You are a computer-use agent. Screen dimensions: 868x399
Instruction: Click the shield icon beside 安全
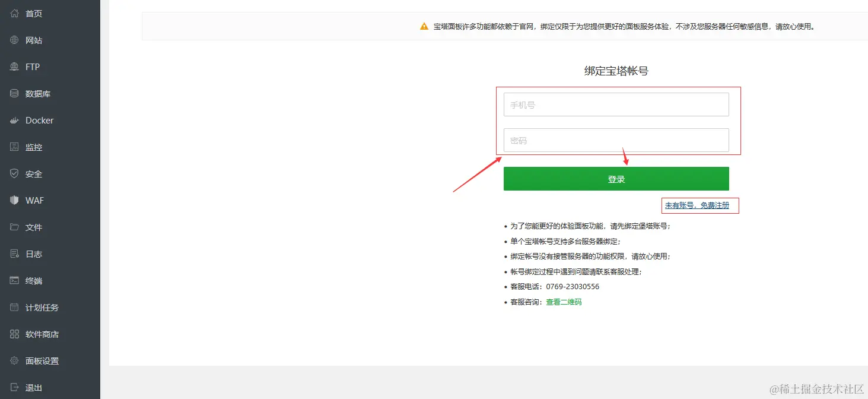pyautogui.click(x=15, y=173)
